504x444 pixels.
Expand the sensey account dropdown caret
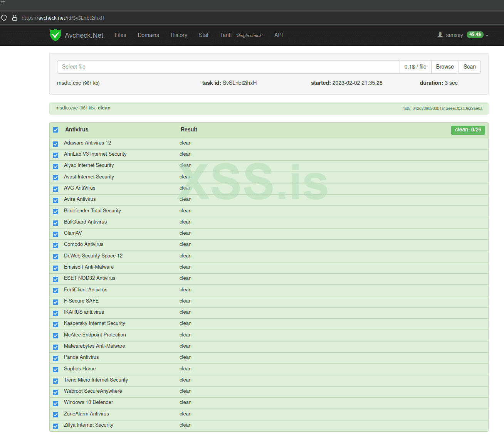[x=487, y=35]
